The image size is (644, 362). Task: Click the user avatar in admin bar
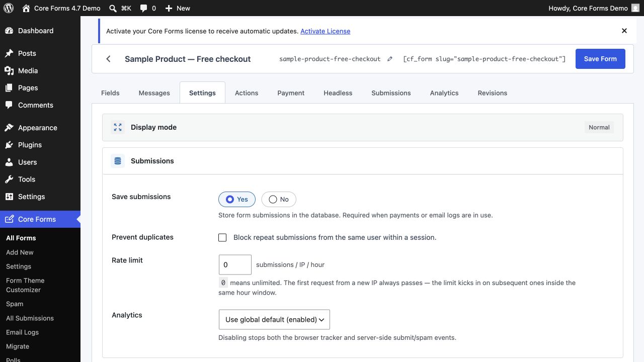[635, 8]
